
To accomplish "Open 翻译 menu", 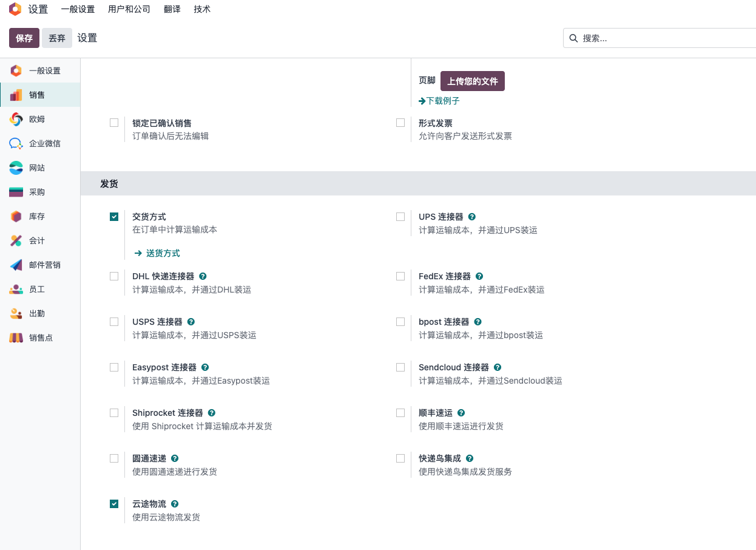I will pos(172,9).
